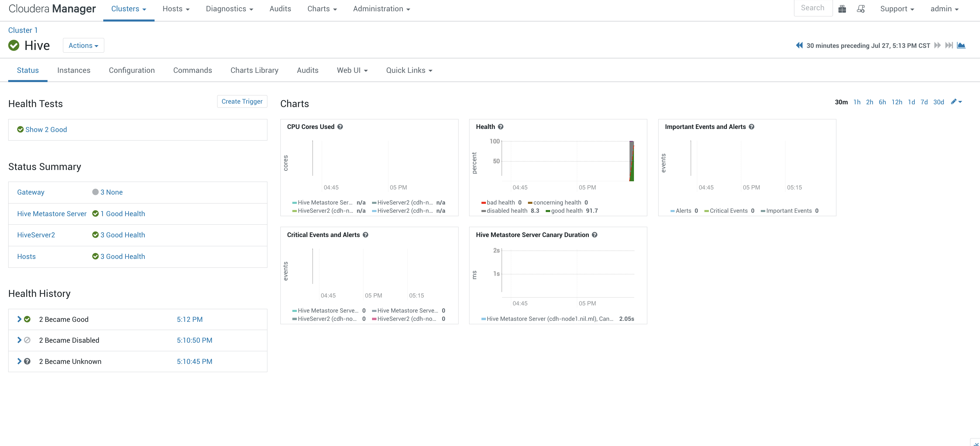
Task: Click help icon for Critical Events and Alerts
Action: click(x=365, y=235)
